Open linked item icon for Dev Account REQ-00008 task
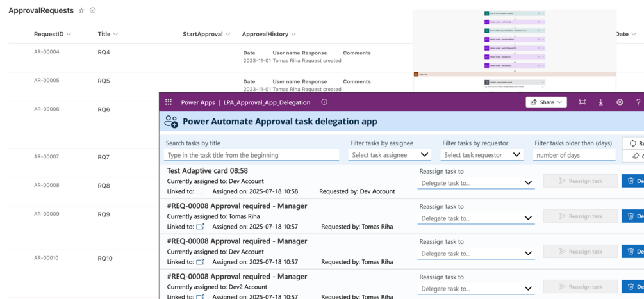644x299 pixels. pyautogui.click(x=200, y=262)
